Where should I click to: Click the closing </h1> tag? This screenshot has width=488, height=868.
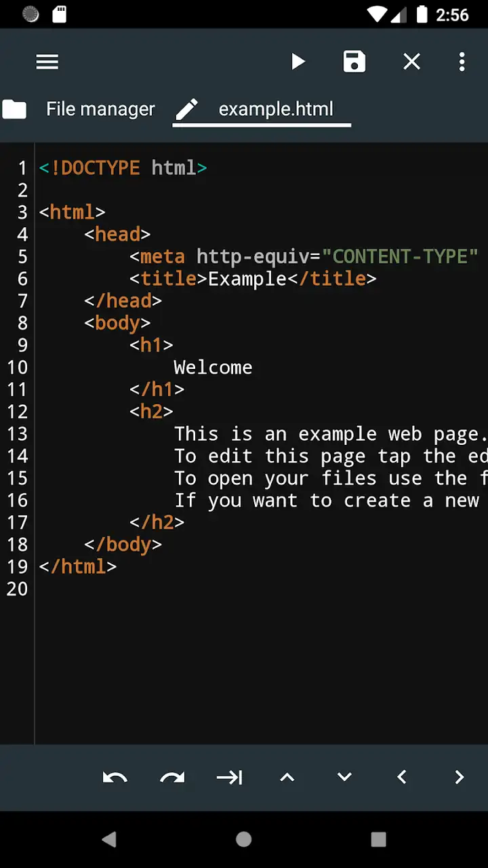157,390
